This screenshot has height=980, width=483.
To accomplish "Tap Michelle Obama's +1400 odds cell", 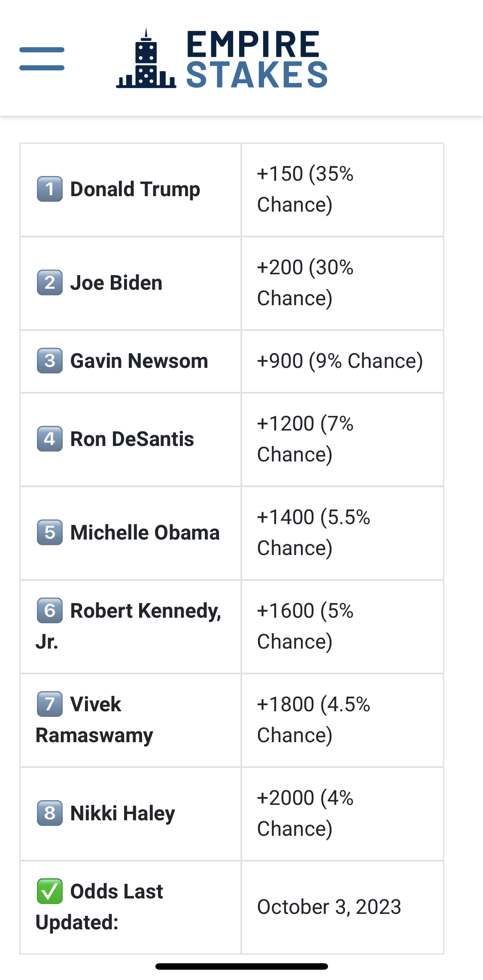I will point(343,533).
